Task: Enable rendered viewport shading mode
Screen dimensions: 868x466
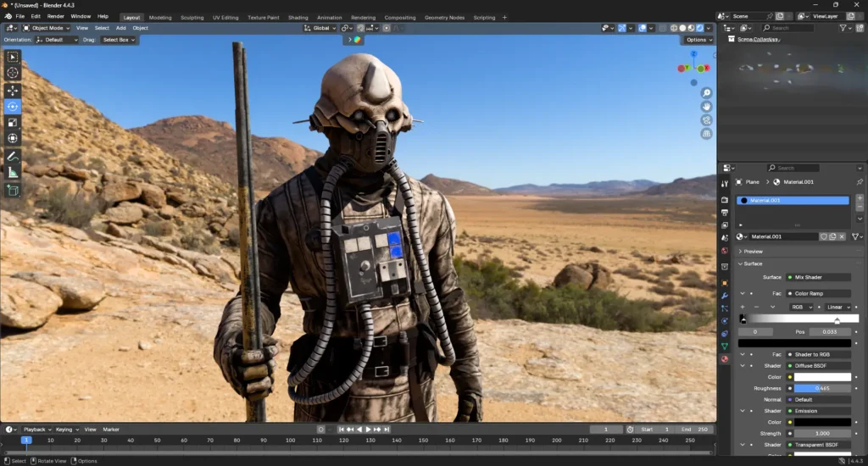Action: tap(700, 28)
